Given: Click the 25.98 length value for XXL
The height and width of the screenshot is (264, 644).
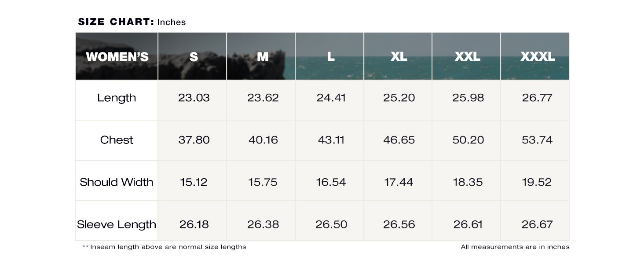Looking at the screenshot, I should 468,98.
